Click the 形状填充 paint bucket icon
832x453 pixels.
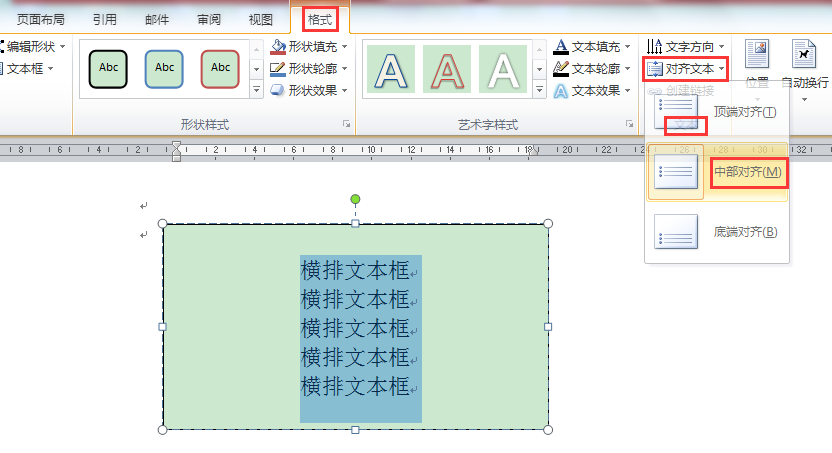tap(278, 47)
